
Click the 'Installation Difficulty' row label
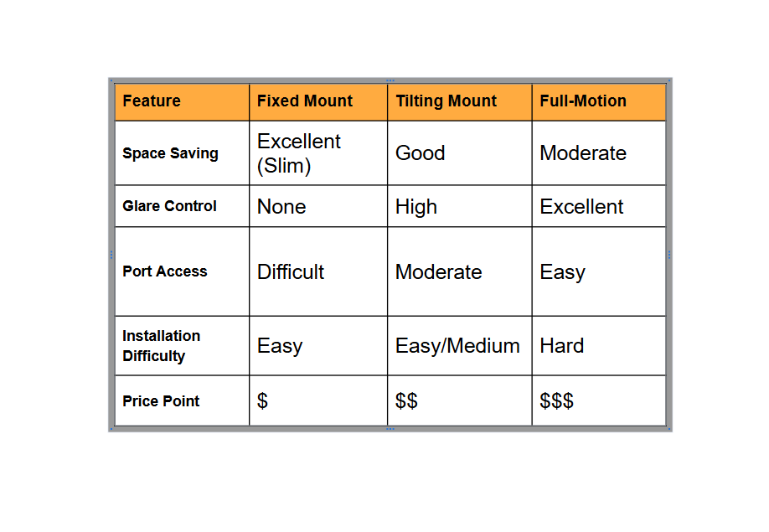pos(182,346)
